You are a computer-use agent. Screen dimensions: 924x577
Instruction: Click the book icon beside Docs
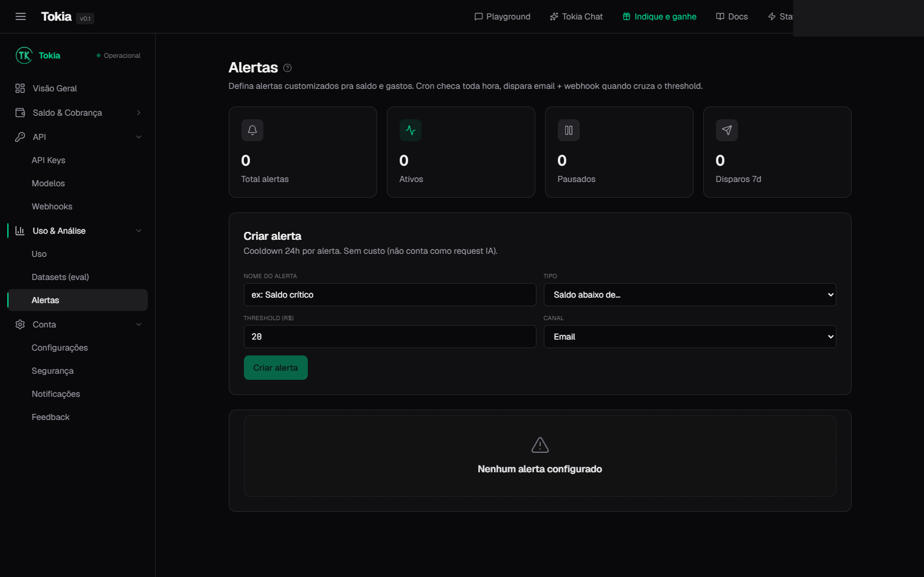(720, 16)
